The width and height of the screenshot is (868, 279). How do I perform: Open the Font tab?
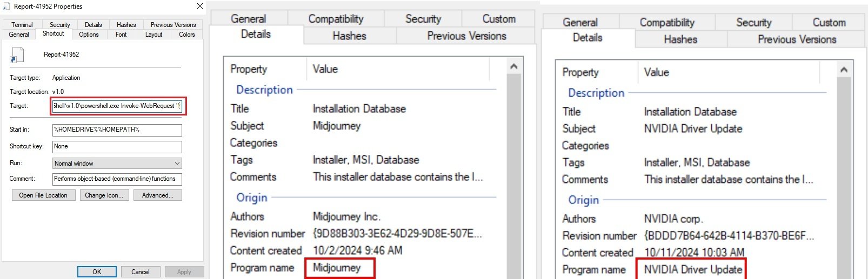click(121, 35)
